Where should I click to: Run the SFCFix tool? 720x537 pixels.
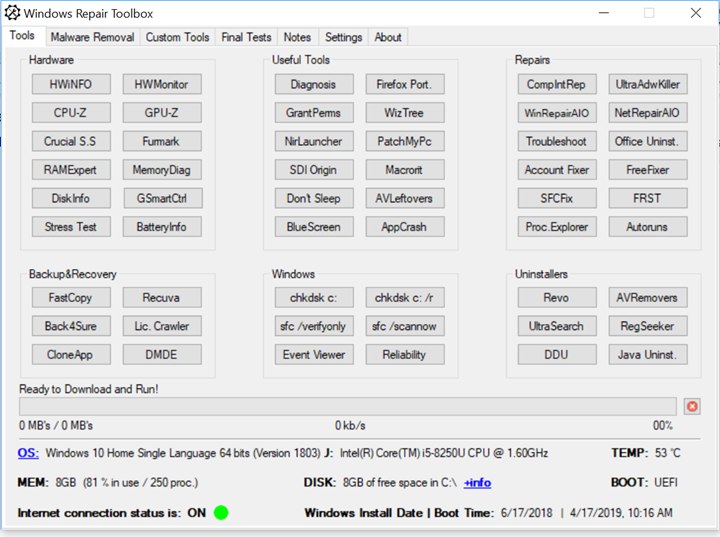click(x=557, y=198)
